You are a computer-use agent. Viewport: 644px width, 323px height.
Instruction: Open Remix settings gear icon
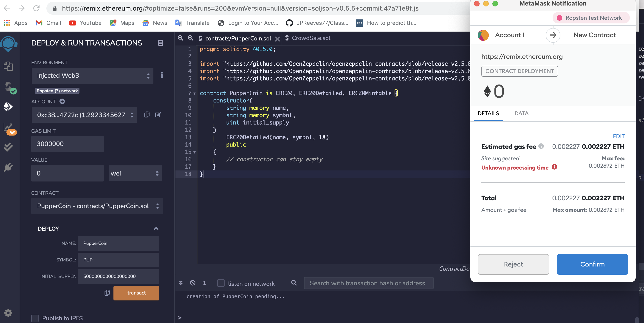pos(8,312)
